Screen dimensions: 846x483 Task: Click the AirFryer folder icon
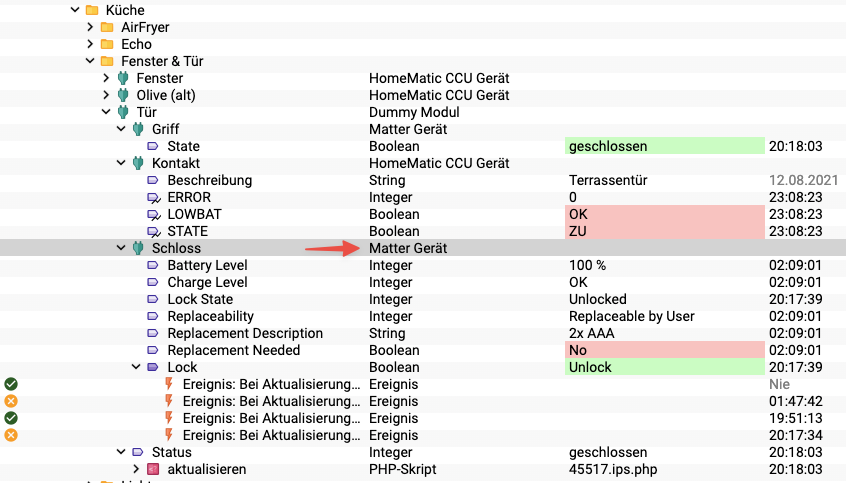click(107, 27)
